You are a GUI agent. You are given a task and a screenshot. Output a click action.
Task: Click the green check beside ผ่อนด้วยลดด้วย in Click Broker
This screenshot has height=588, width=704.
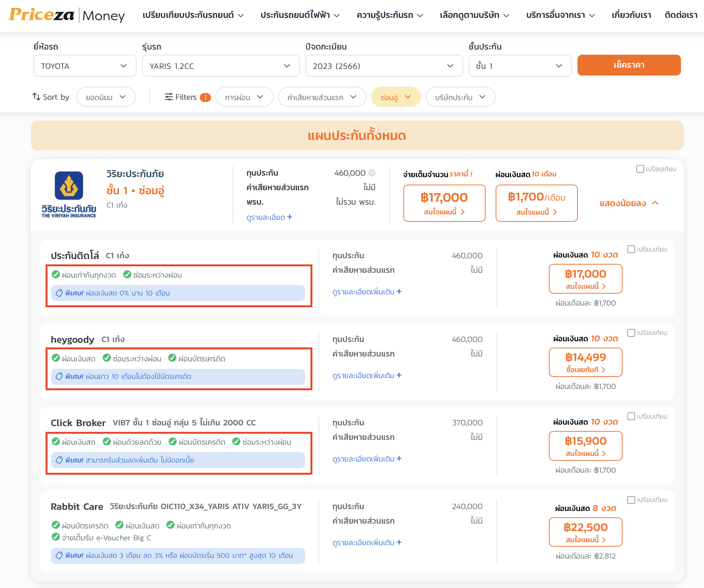coord(107,442)
